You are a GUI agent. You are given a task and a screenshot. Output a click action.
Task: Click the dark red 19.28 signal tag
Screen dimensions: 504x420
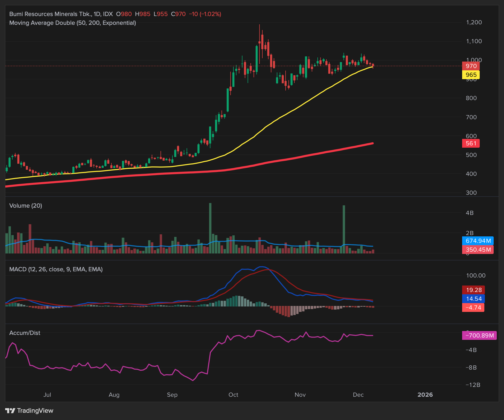coord(474,290)
